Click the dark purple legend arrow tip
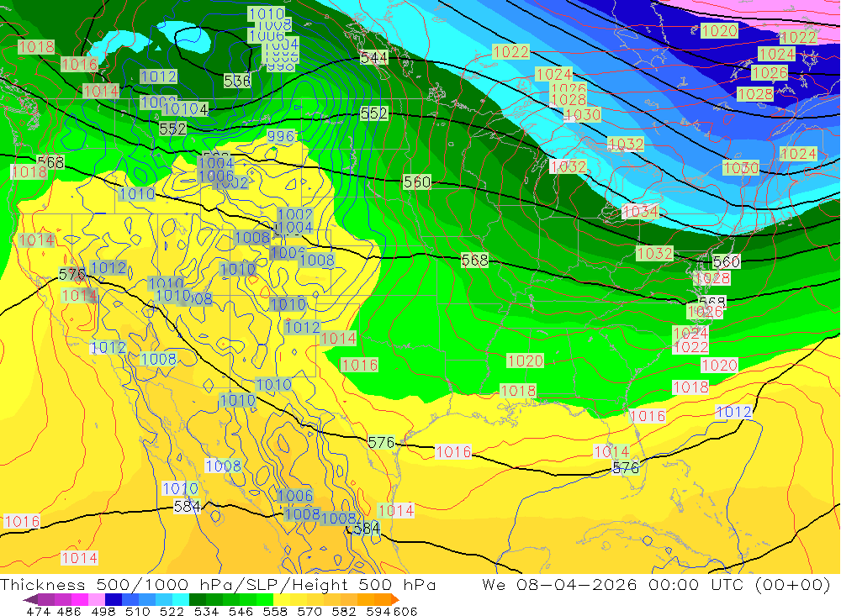 tap(30, 599)
